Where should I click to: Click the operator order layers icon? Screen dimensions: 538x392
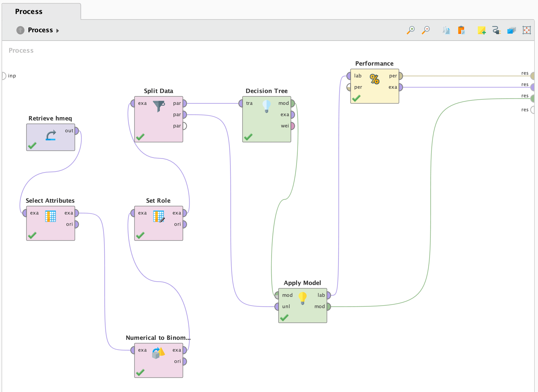[512, 30]
